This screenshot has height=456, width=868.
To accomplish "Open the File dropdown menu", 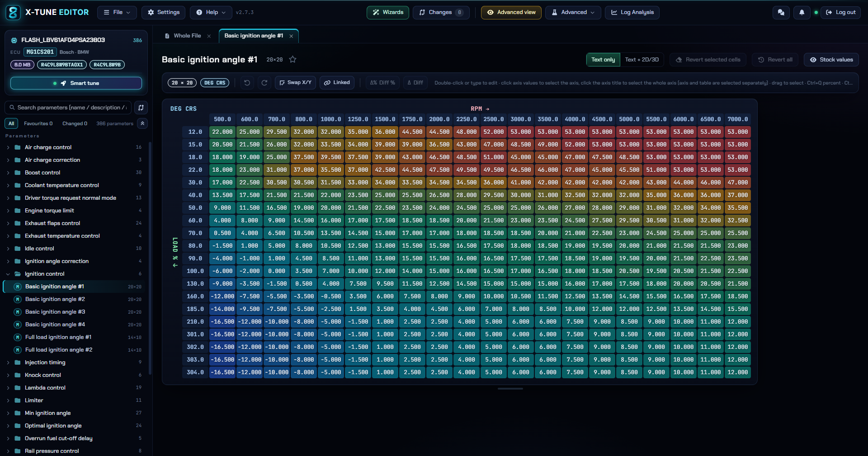I will pyautogui.click(x=117, y=13).
